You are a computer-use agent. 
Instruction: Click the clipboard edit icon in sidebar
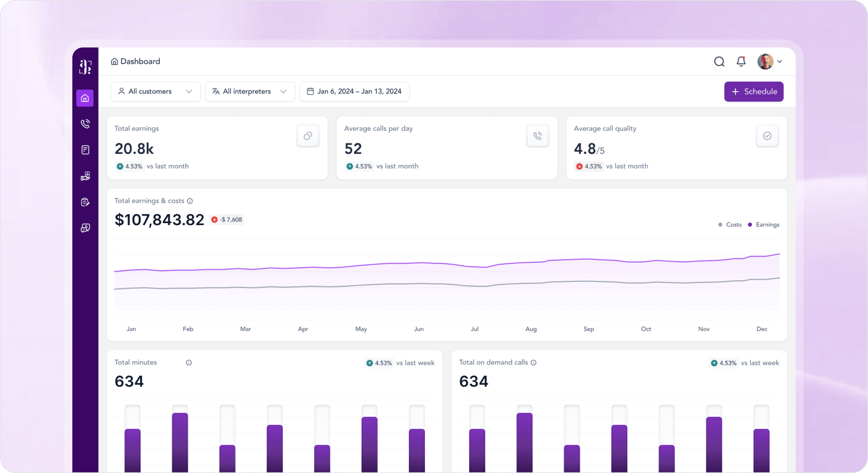[x=85, y=202]
